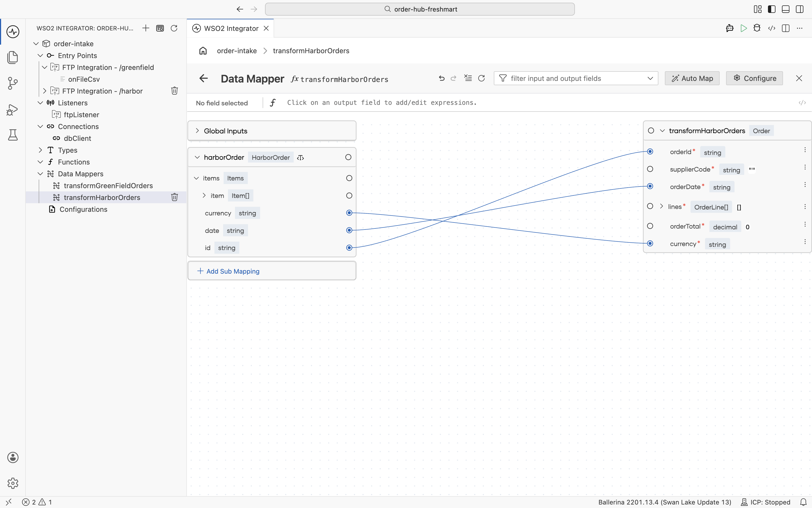
Task: Open the Configurations tree item
Action: click(83, 209)
